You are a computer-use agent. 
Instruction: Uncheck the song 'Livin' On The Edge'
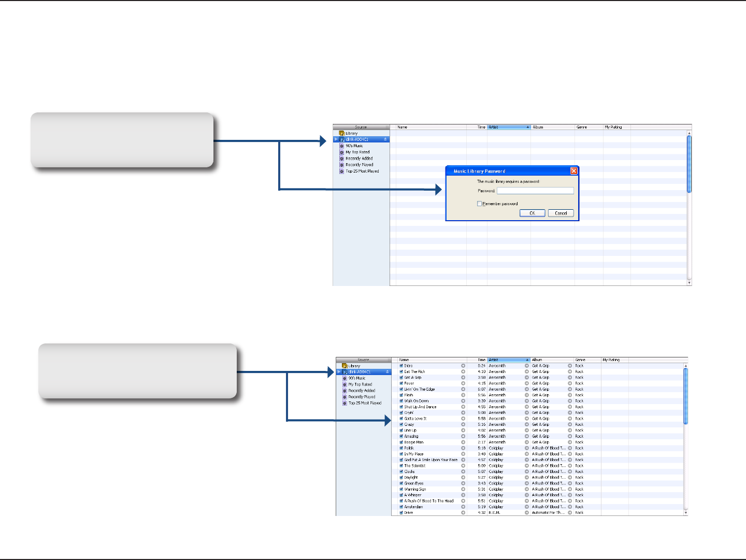(x=401, y=389)
